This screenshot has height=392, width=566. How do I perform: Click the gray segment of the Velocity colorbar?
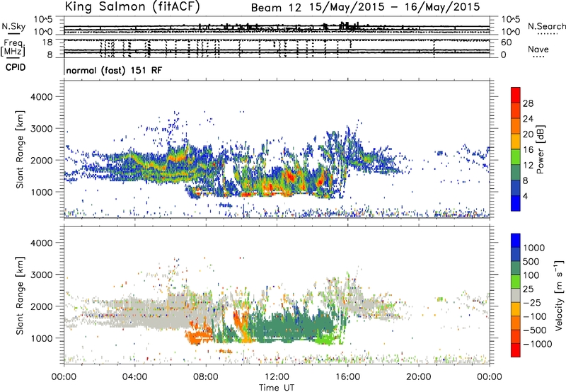516,296
